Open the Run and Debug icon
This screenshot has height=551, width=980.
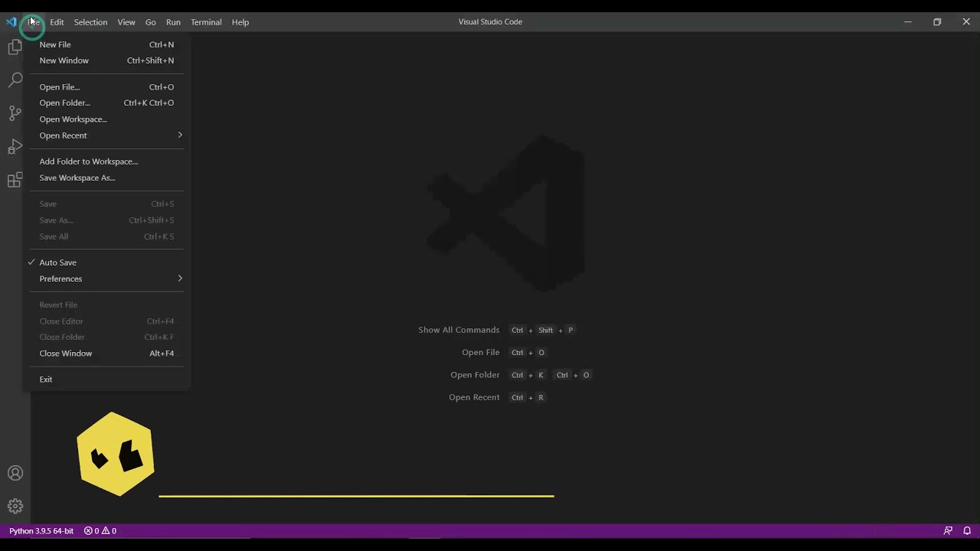(15, 147)
